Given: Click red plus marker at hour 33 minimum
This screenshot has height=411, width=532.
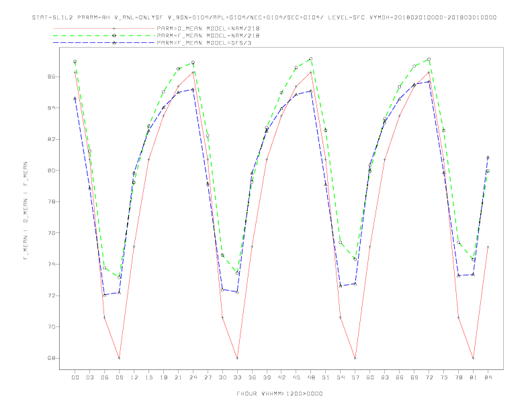Looking at the screenshot, I should point(237,358).
